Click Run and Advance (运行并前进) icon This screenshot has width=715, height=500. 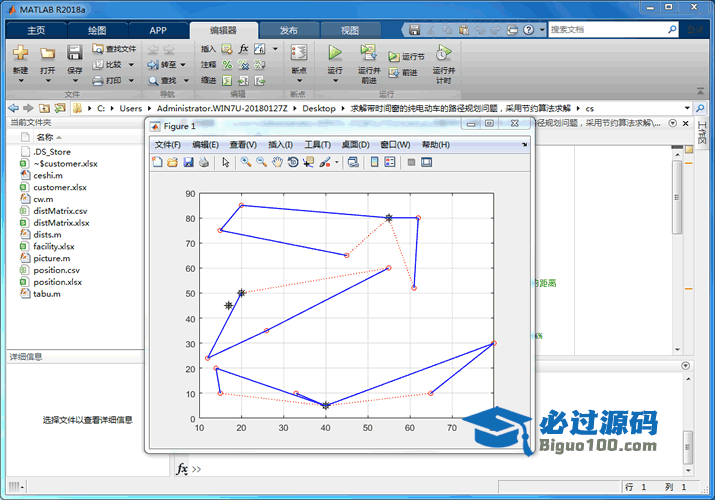point(368,53)
